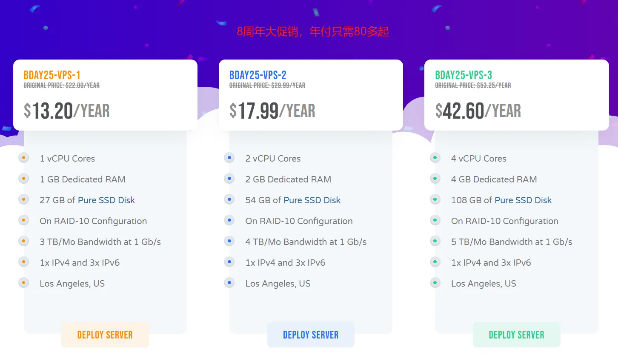Click the orange Deploy Server button
The height and width of the screenshot is (364, 618).
click(105, 335)
